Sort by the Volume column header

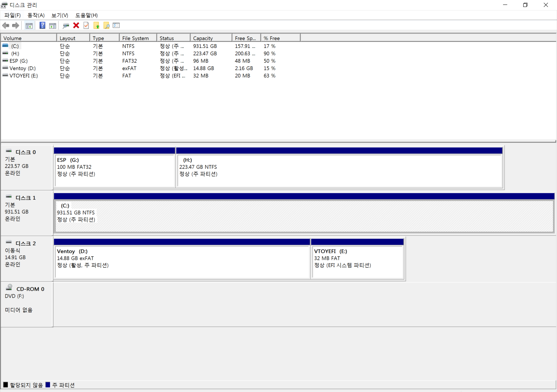tap(29, 38)
